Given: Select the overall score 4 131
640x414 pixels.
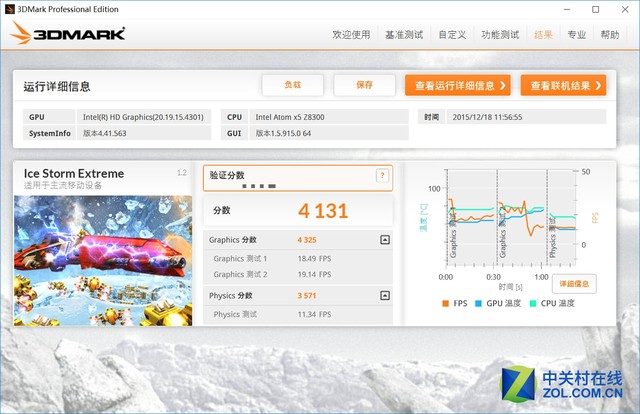Looking at the screenshot, I should pyautogui.click(x=323, y=211).
